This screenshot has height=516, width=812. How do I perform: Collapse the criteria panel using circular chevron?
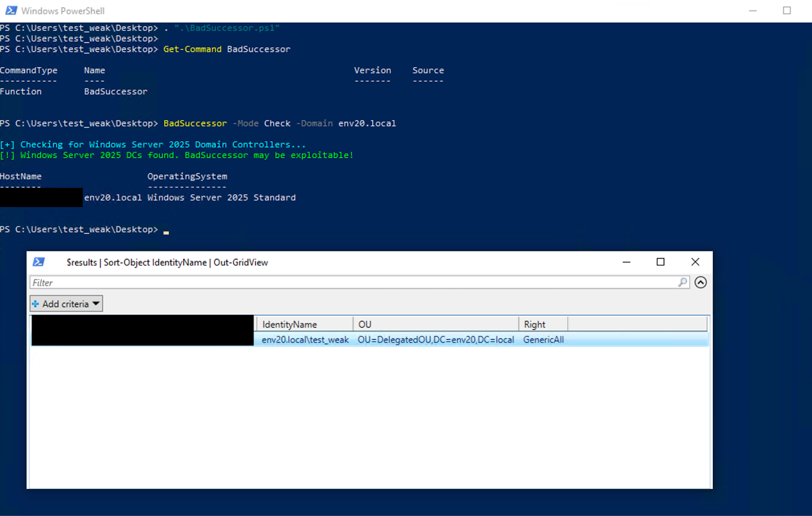coord(700,282)
